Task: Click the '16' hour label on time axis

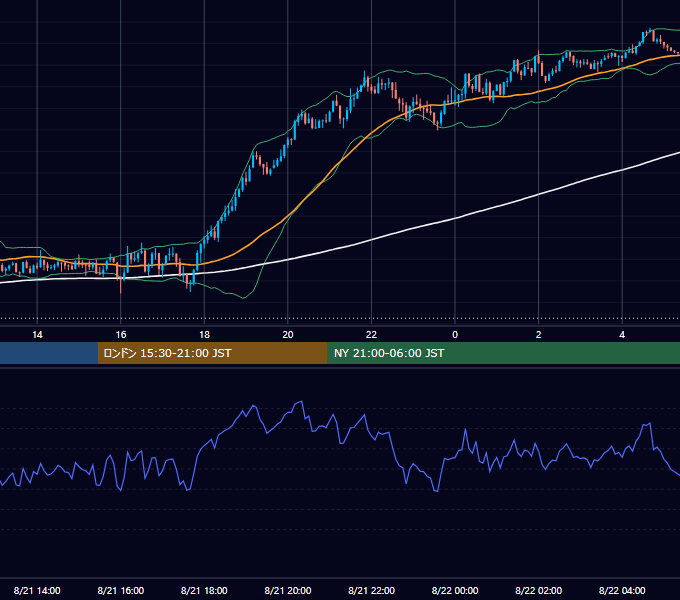Action: pyautogui.click(x=121, y=335)
